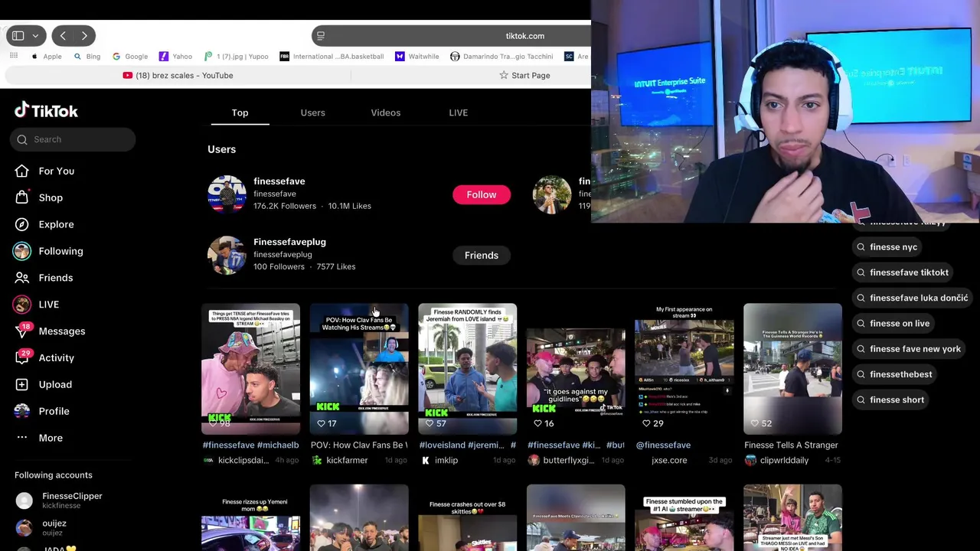This screenshot has height=551, width=980.
Task: Open the LIVE sidebar icon
Action: [x=22, y=305]
